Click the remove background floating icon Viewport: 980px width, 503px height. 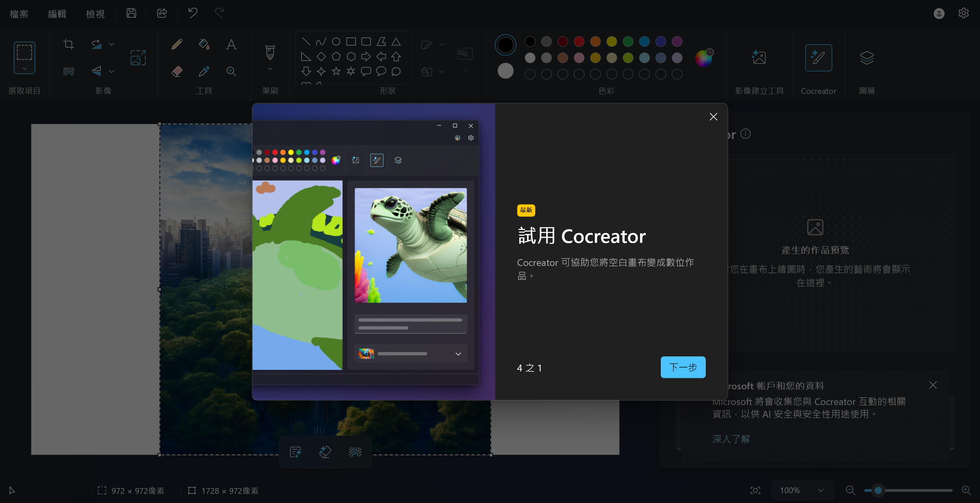coord(355,452)
